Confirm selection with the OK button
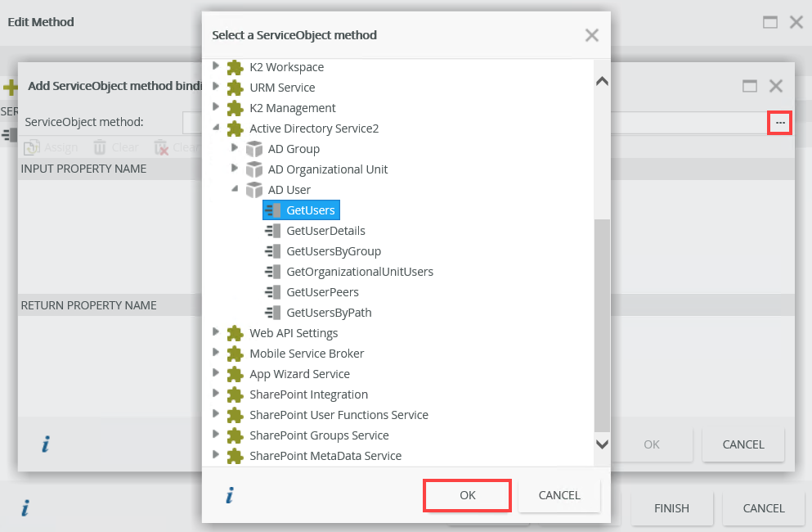The height and width of the screenshot is (532, 812). (x=467, y=495)
